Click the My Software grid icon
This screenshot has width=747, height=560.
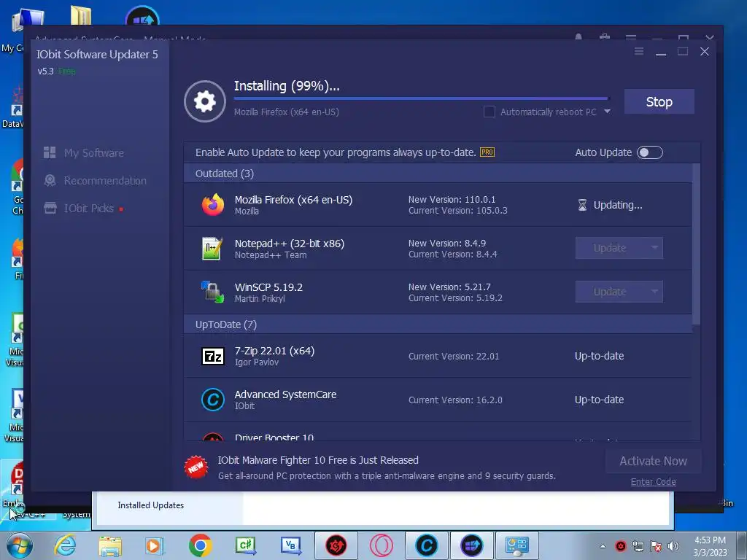50,152
